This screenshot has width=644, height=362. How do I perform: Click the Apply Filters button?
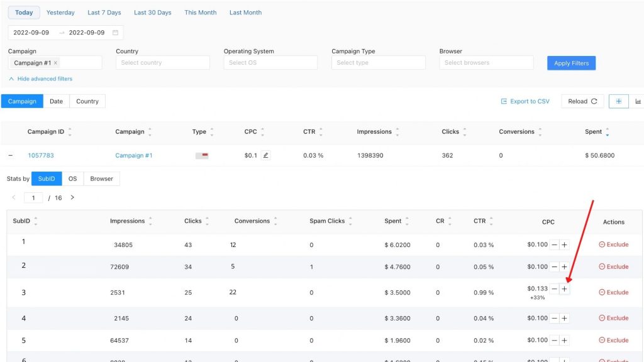click(x=571, y=63)
